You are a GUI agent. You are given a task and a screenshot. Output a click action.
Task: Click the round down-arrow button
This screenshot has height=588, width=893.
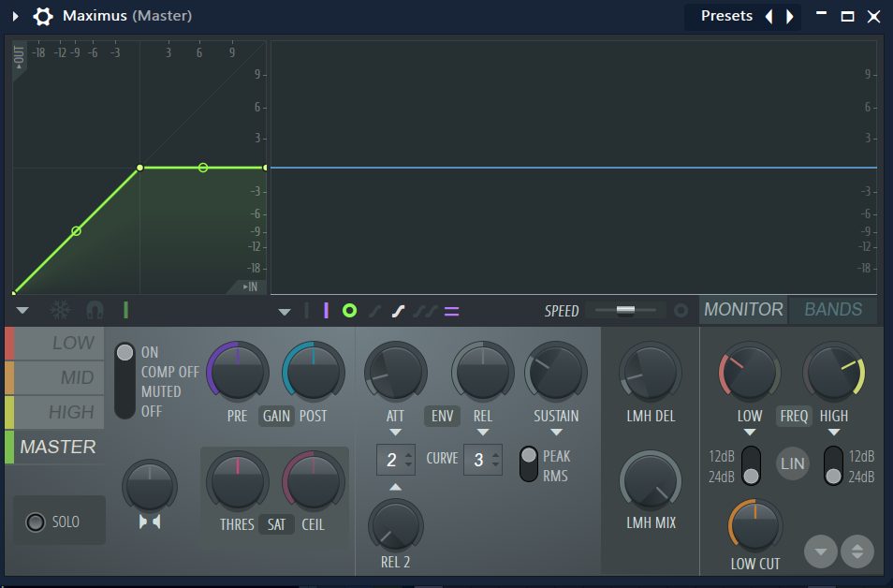(821, 551)
